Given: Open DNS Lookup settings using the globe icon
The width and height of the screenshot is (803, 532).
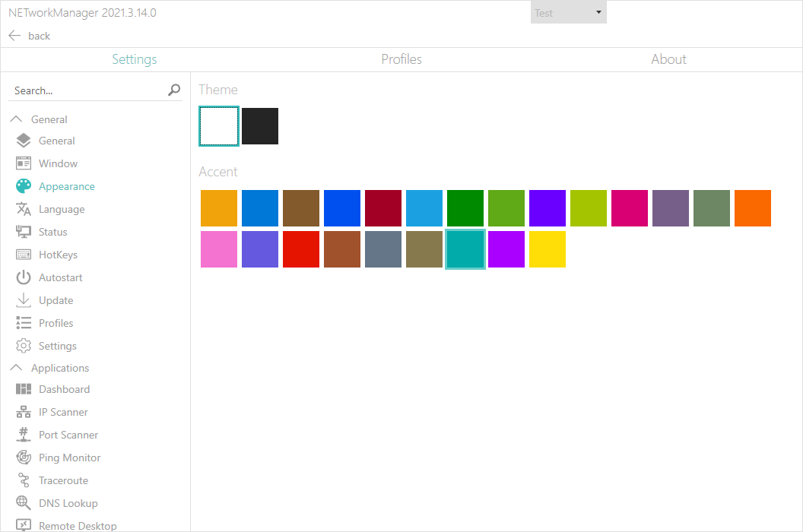Looking at the screenshot, I should point(24,503).
